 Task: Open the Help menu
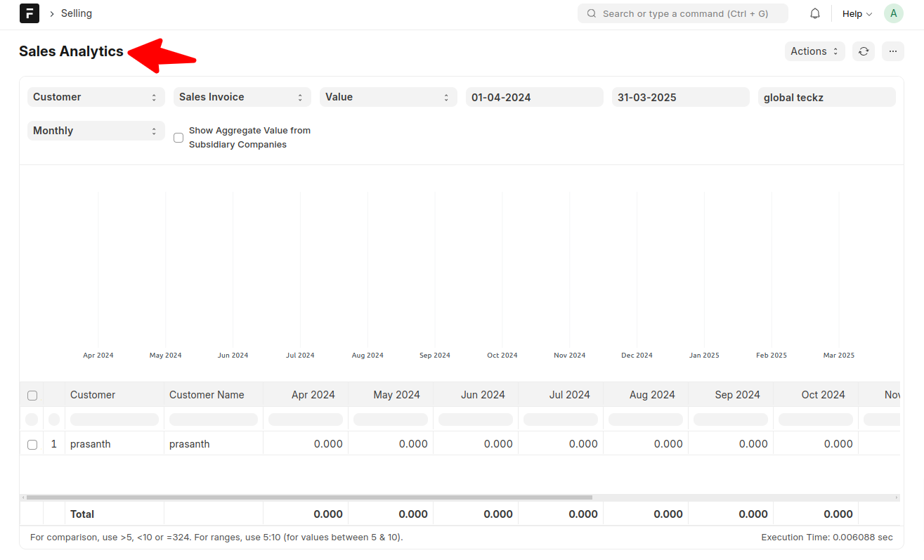(x=857, y=13)
